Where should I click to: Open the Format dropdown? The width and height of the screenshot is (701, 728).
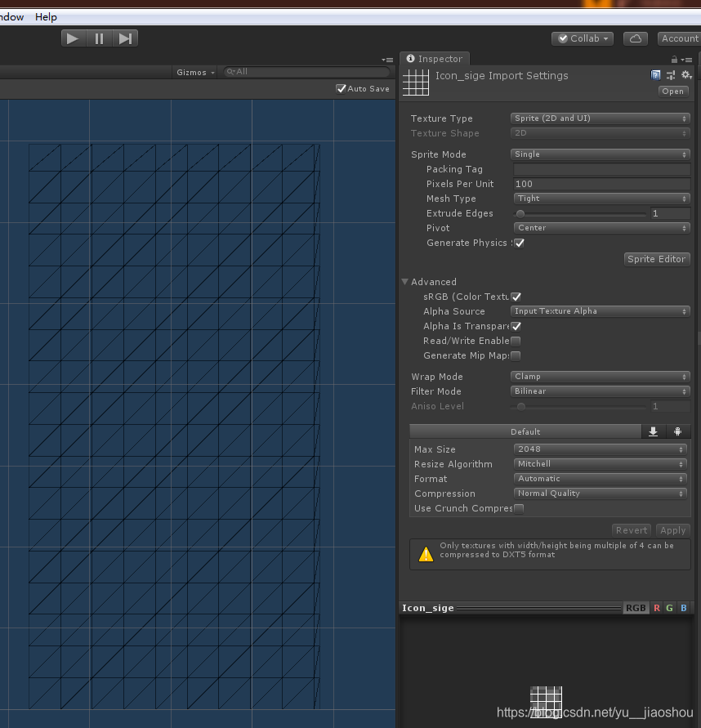[x=601, y=479]
